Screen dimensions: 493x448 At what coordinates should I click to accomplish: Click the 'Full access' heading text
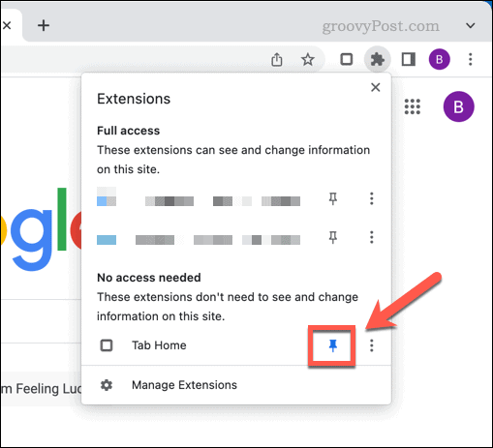128,131
